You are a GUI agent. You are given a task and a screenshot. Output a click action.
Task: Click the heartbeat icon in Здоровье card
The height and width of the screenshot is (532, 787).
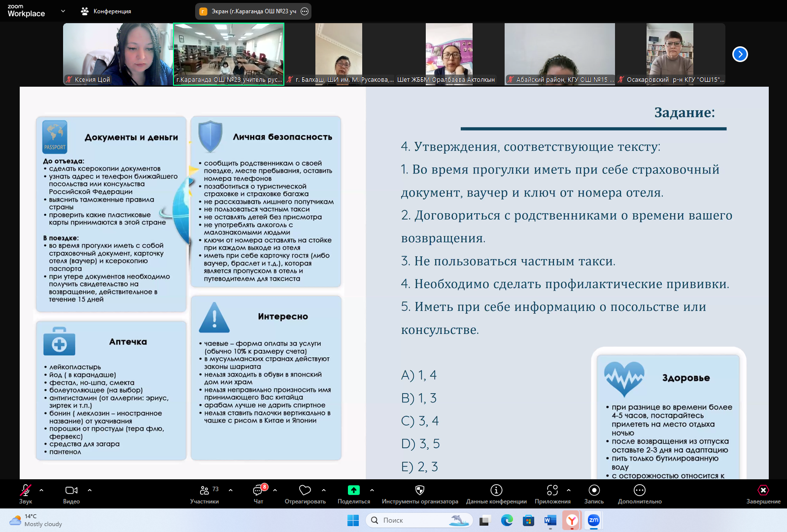coord(624,378)
